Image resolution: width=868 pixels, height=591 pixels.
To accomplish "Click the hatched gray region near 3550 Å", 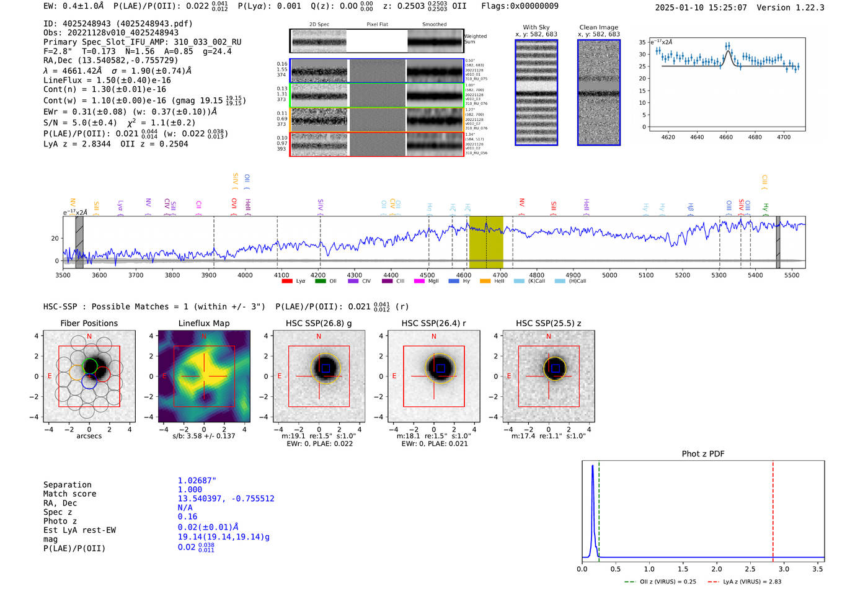I will [79, 242].
